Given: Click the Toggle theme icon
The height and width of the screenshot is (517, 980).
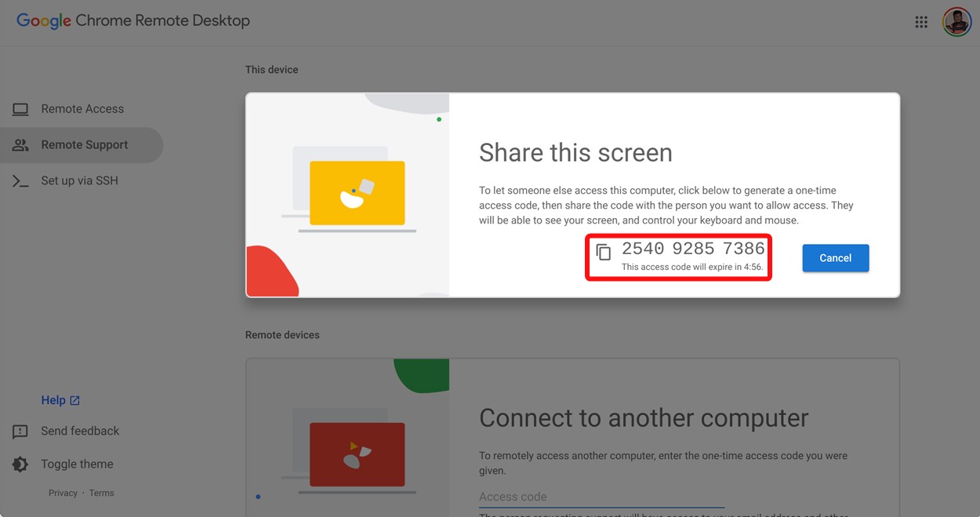Looking at the screenshot, I should tap(20, 464).
